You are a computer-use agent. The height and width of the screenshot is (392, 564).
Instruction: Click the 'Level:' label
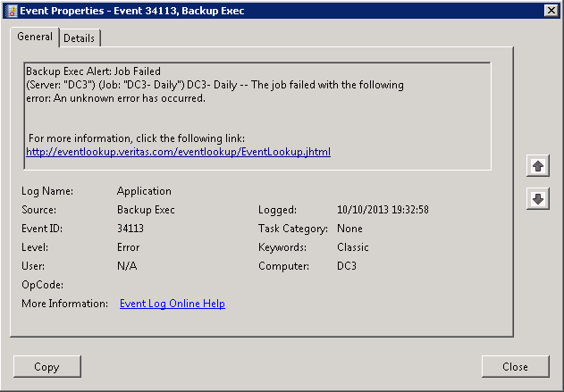pyautogui.click(x=35, y=247)
